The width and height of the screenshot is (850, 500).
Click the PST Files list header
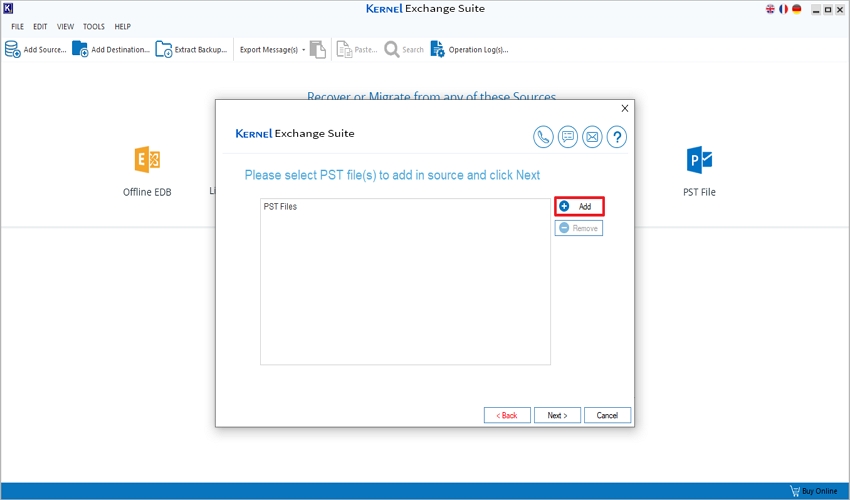280,206
